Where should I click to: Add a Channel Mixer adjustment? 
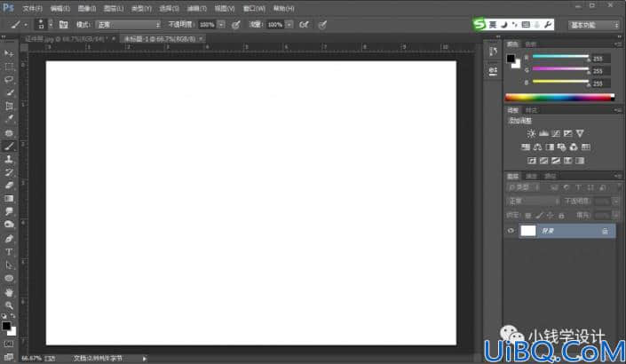click(574, 146)
